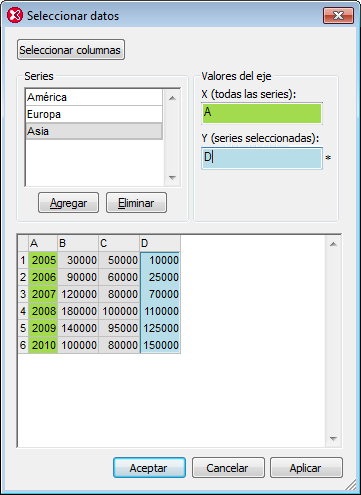Select column A header
This screenshot has height=495, width=361.
click(43, 243)
